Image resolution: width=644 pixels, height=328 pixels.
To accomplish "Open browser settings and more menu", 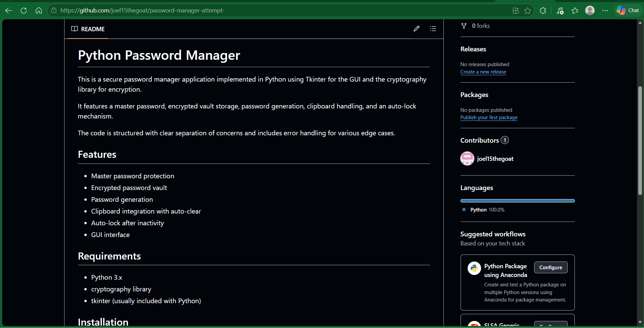I will (x=605, y=10).
